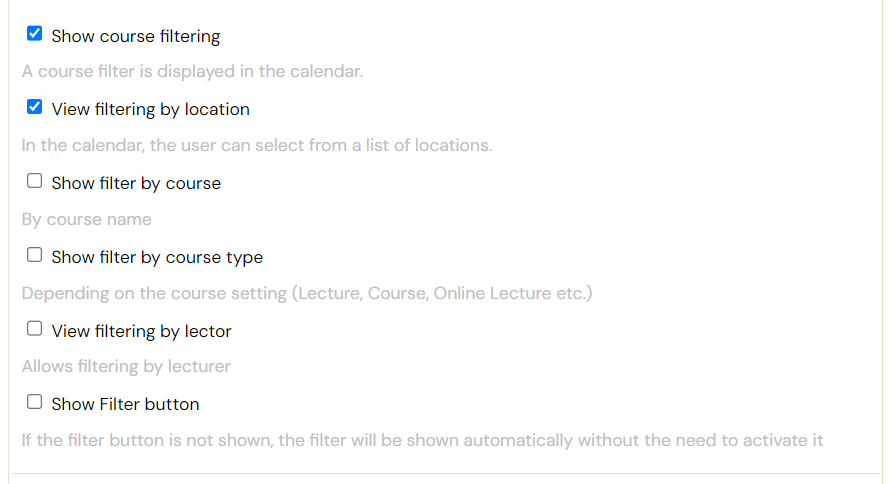Click the 'Show filter by course type' label
Screen dimensions: 892x484
tap(157, 258)
